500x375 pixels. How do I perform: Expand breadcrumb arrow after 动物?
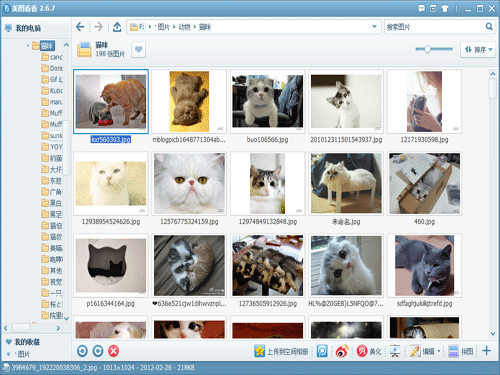click(x=194, y=27)
